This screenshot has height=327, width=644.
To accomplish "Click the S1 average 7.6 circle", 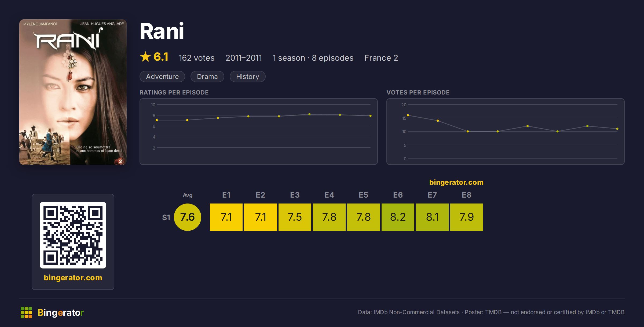I will tap(188, 217).
